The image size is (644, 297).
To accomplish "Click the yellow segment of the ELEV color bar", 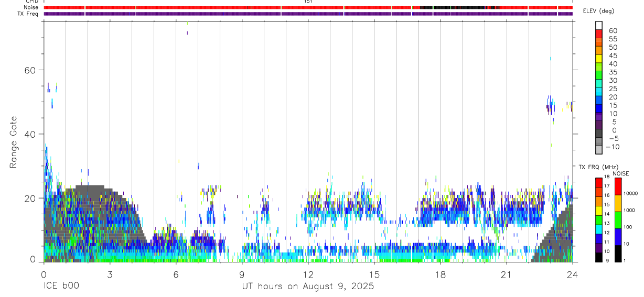I will [599, 58].
